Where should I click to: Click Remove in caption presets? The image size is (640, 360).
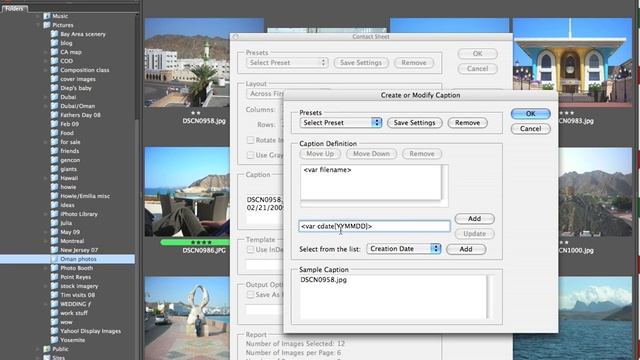pyautogui.click(x=467, y=122)
